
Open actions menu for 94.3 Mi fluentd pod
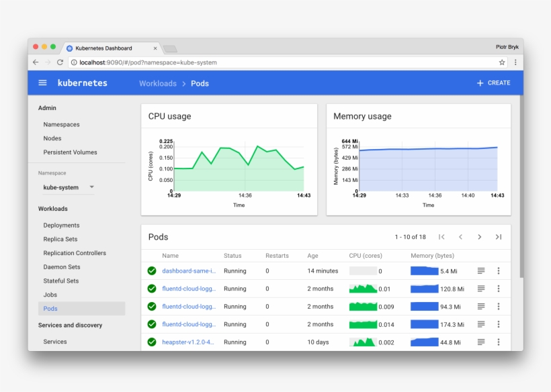point(499,306)
